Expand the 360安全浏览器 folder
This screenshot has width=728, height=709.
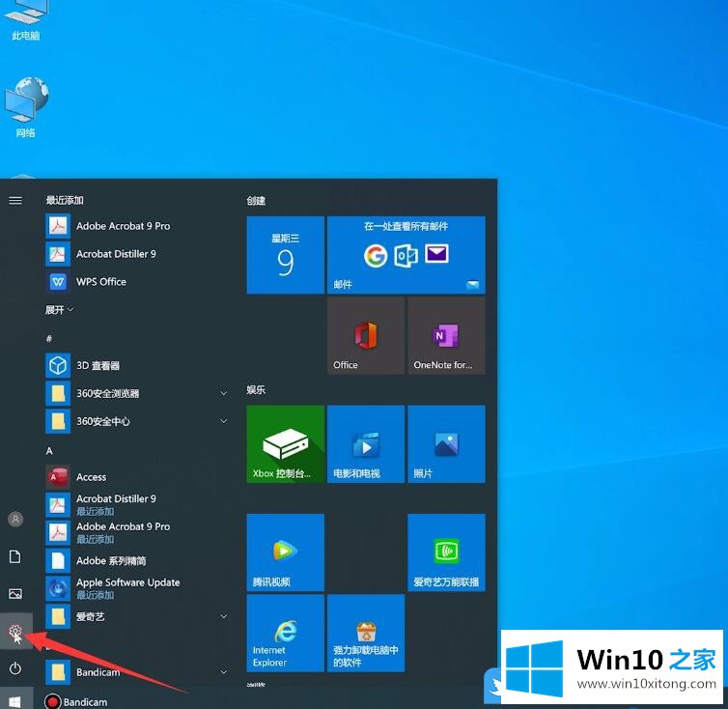pyautogui.click(x=136, y=393)
